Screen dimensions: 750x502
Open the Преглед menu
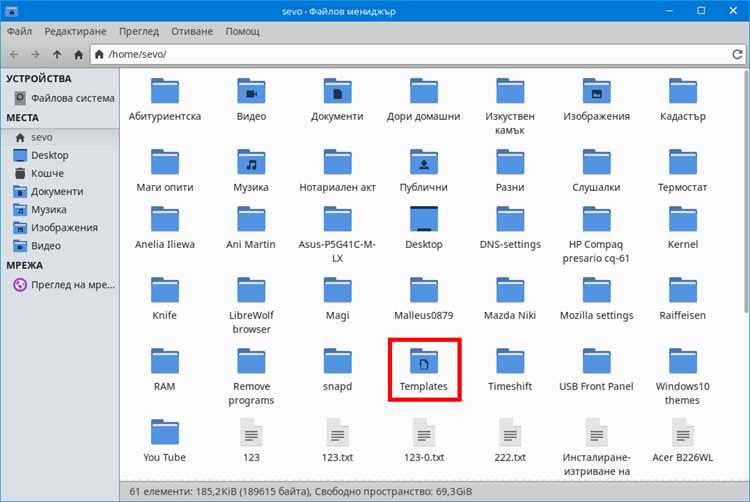[x=139, y=32]
